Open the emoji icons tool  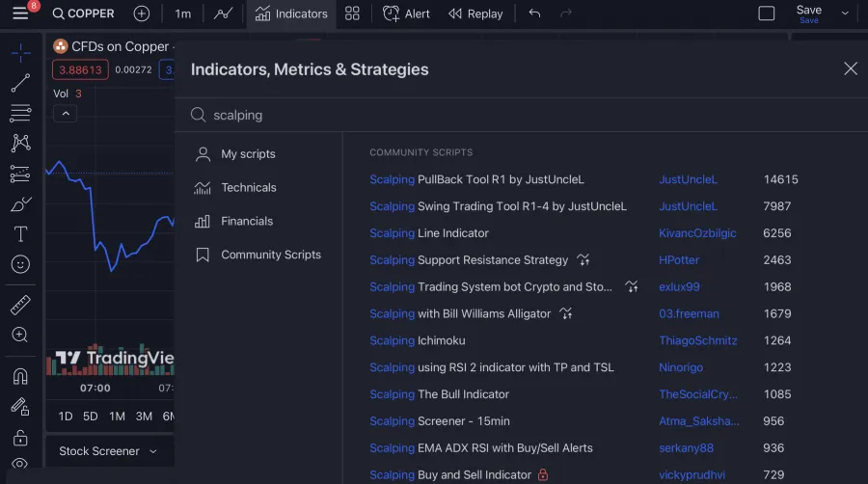tap(20, 264)
